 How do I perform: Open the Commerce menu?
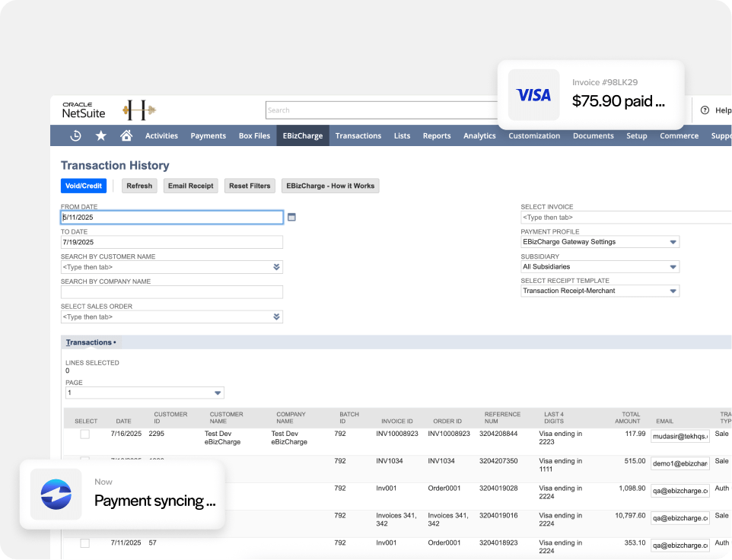click(x=679, y=135)
